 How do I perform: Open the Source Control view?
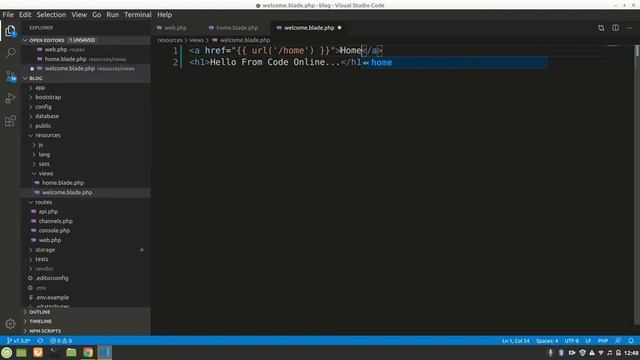[x=11, y=76]
